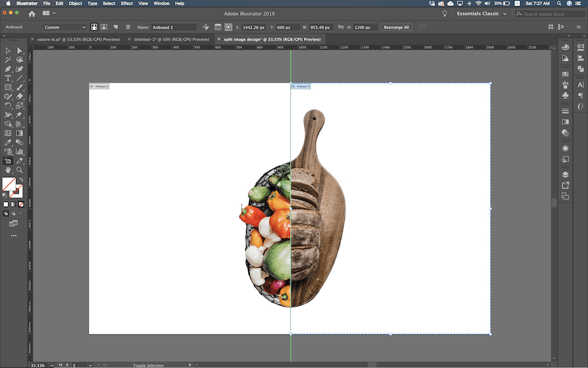The image size is (588, 368).
Task: Open the Layers panel icon
Action: pyautogui.click(x=565, y=175)
